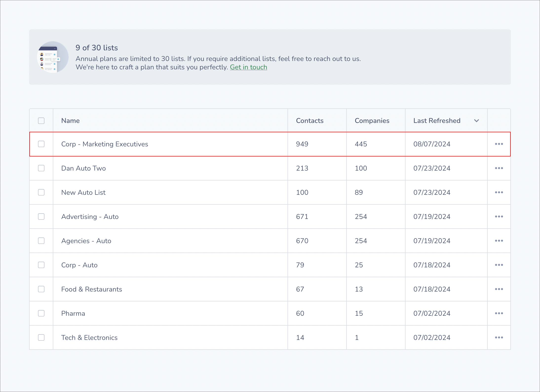Open more options for Pharma list
Viewport: 540px width, 392px height.
coord(499,313)
